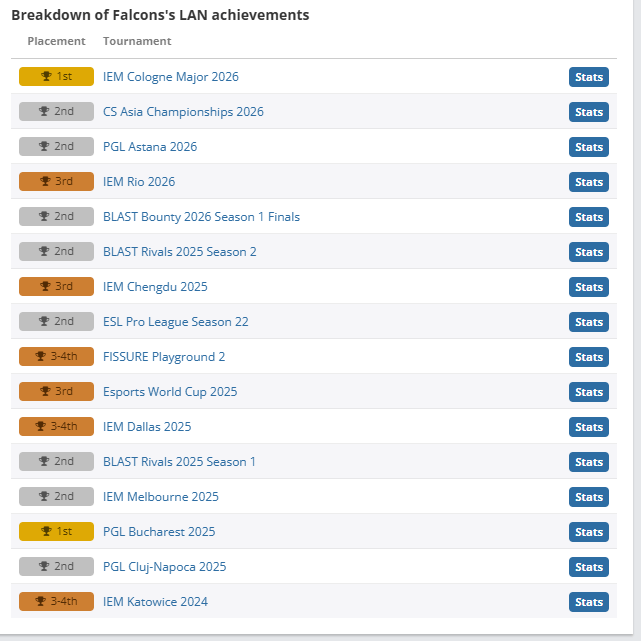Open PGL Astana 2026 tournament link
The width and height of the screenshot is (641, 641).
click(x=150, y=147)
